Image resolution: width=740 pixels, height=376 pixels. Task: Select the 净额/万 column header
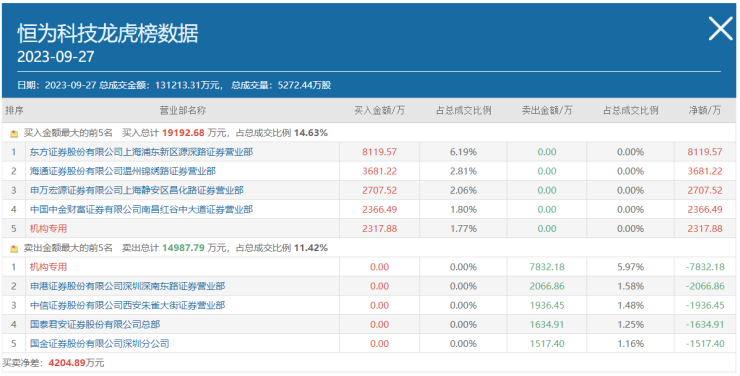(705, 110)
